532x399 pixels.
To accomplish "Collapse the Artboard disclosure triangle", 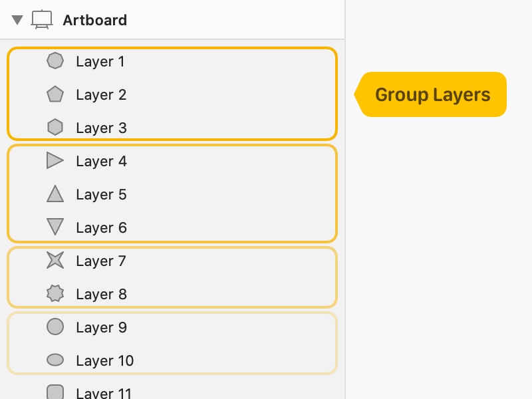I will 17,20.
